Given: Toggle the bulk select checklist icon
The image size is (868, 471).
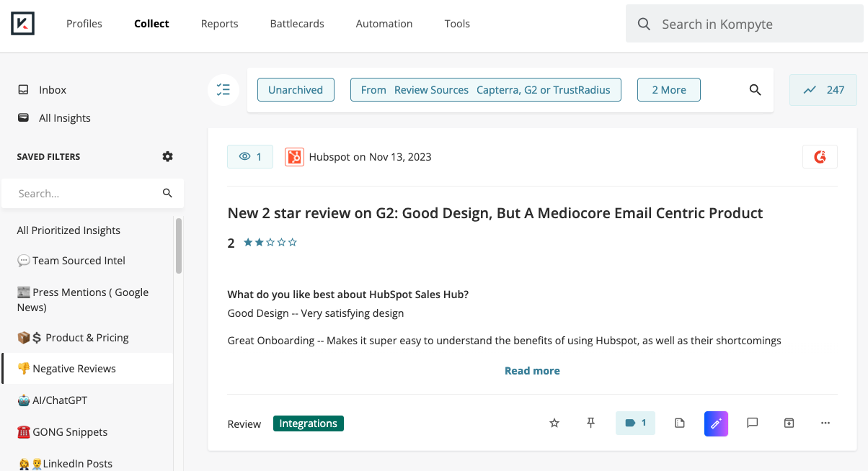Looking at the screenshot, I should pyautogui.click(x=223, y=90).
